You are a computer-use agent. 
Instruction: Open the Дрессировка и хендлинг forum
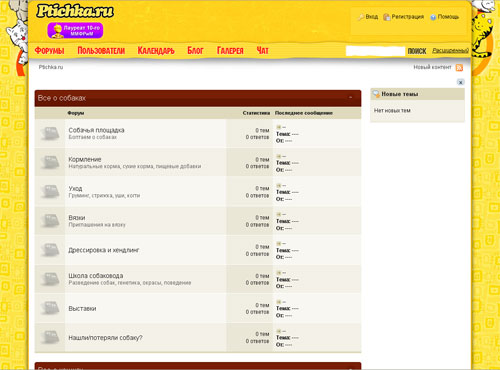pyautogui.click(x=104, y=250)
